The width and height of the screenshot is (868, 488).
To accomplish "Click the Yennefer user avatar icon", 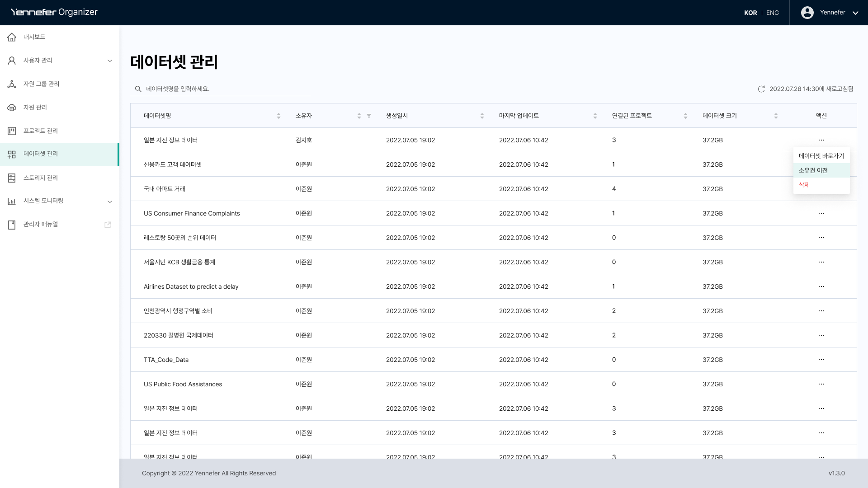I will coord(807,13).
